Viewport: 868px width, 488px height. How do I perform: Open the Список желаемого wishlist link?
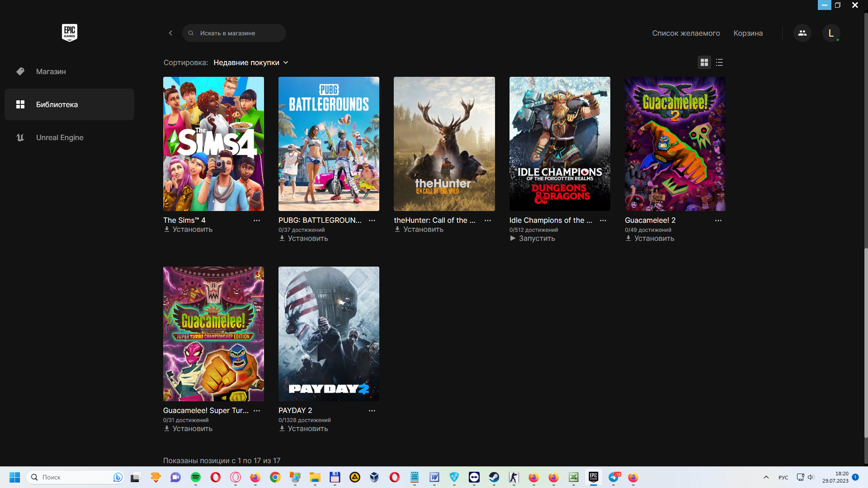[x=686, y=33]
